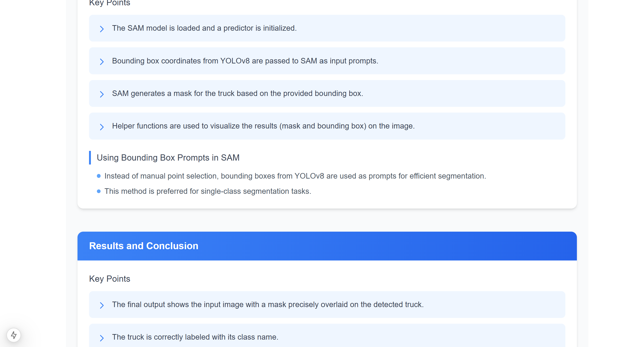Click 'Key Points' heading under Results and Conclusion
This screenshot has width=644, height=347.
(x=110, y=278)
